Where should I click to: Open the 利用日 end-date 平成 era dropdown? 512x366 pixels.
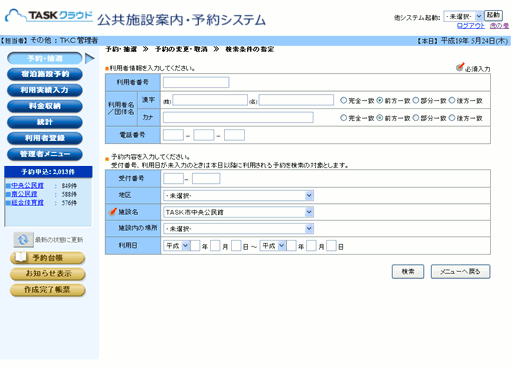click(273, 246)
